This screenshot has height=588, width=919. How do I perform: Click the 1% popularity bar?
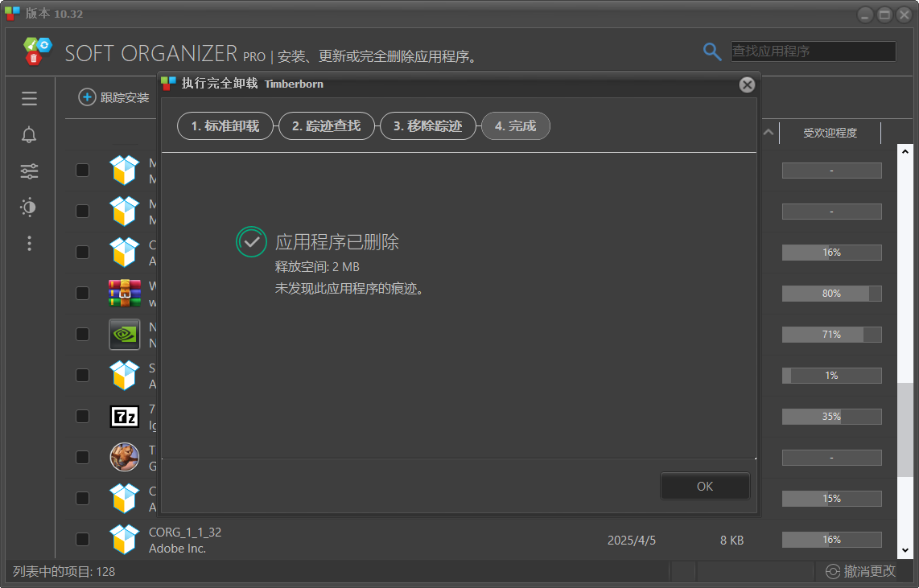coord(831,376)
